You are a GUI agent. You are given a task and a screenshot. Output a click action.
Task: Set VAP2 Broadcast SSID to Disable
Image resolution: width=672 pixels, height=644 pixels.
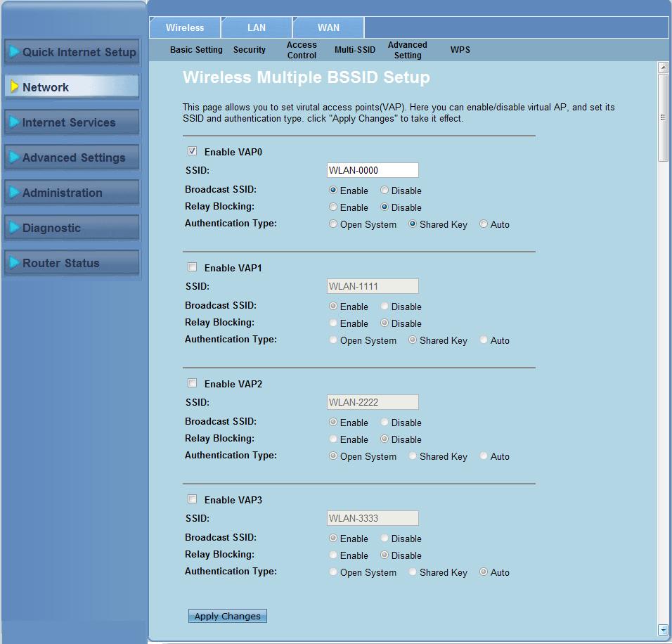[385, 422]
